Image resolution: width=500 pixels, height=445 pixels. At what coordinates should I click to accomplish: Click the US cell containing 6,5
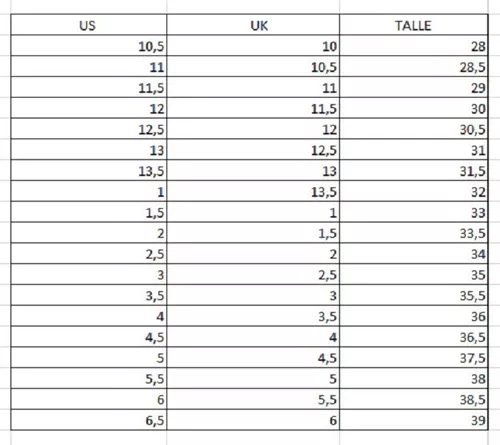[x=89, y=420]
